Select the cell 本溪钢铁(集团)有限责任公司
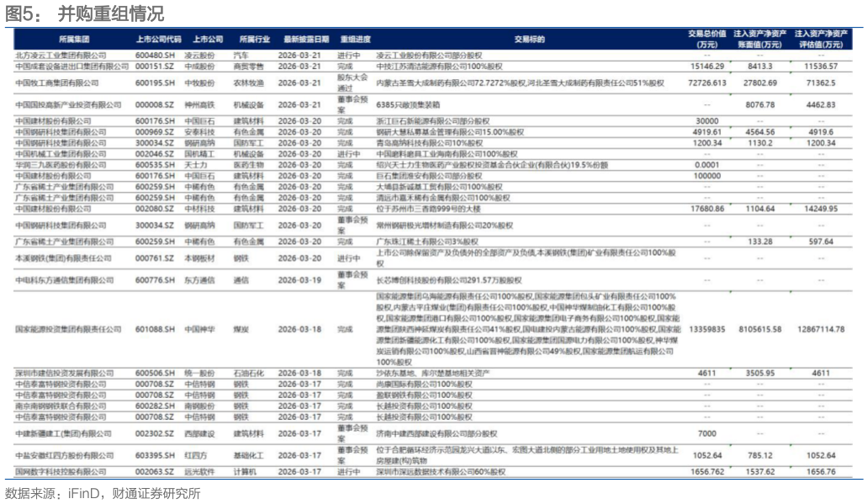This screenshot has height=504, width=868. pyautogui.click(x=64, y=258)
